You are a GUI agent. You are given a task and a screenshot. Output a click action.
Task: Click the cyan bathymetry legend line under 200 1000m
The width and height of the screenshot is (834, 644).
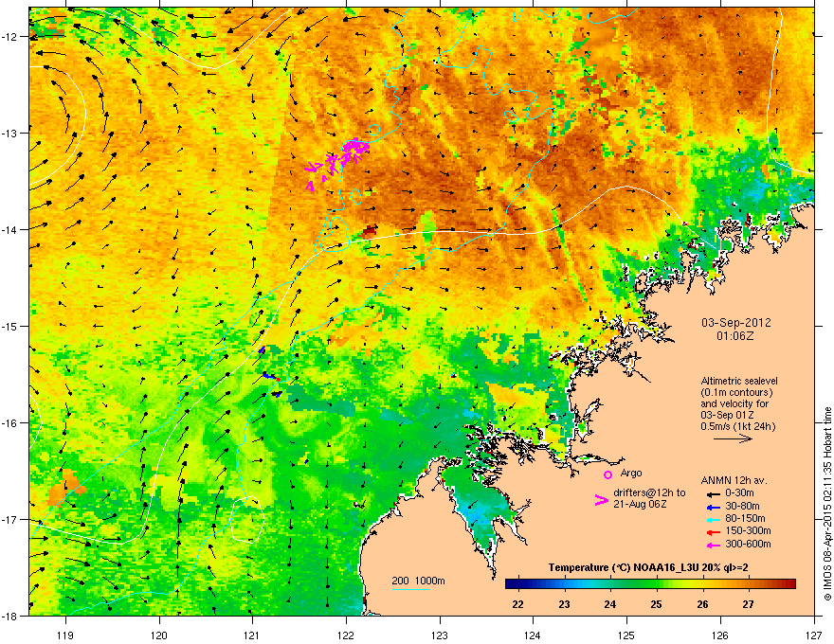410,589
